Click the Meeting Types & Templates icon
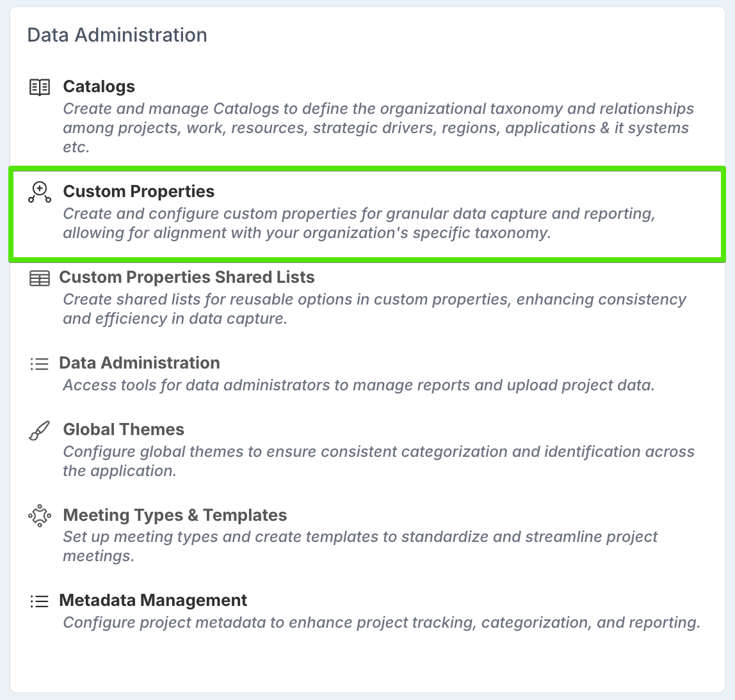The image size is (735, 700). [x=40, y=516]
